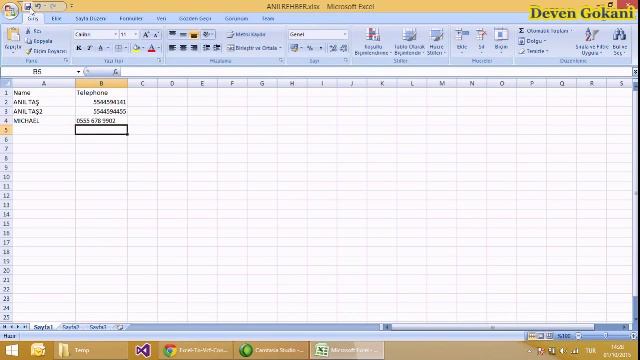640x360 pixels.
Task: Click the zoom slider in status bar
Action: pos(605,336)
